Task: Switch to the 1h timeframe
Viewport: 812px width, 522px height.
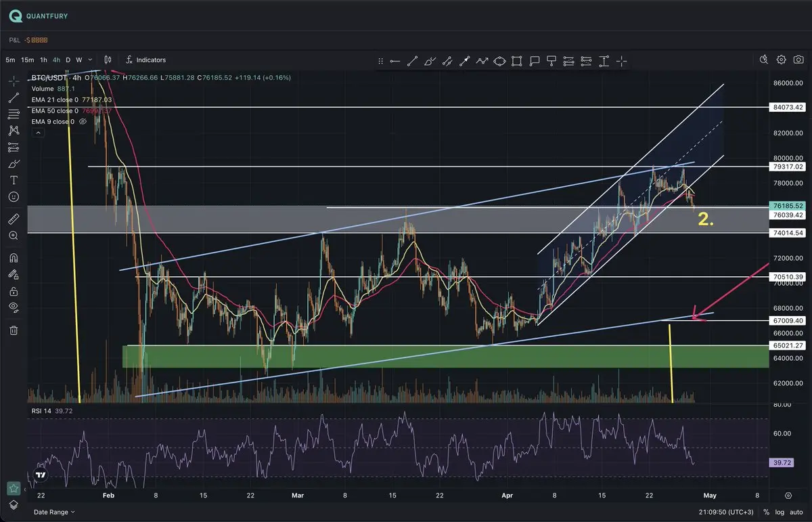Action: tap(43, 60)
